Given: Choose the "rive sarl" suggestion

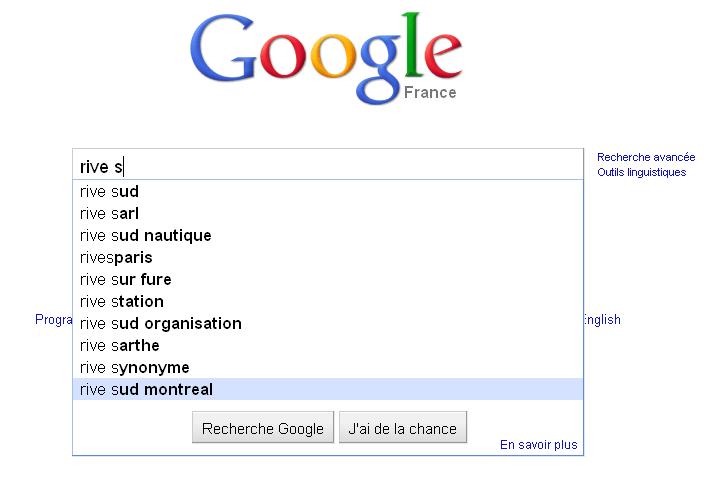Looking at the screenshot, I should (x=328, y=213).
